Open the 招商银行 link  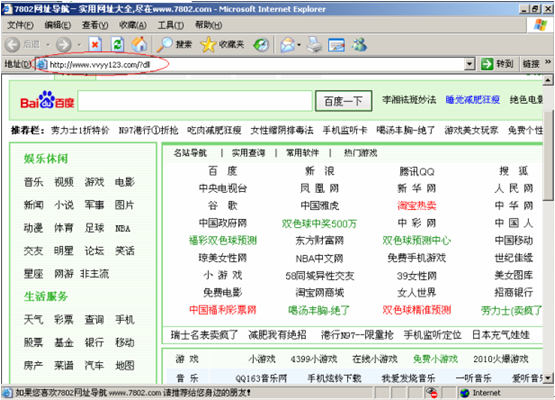click(514, 292)
